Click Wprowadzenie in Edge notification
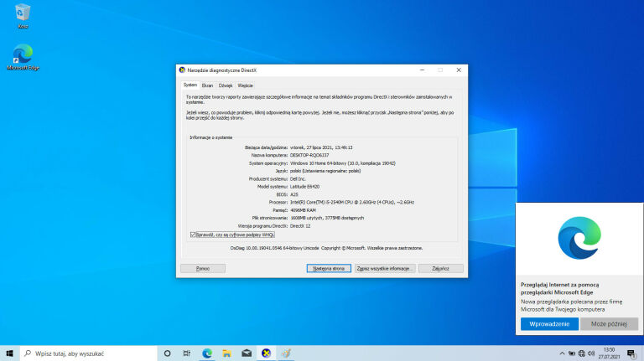The height and width of the screenshot is (361, 644). (549, 324)
